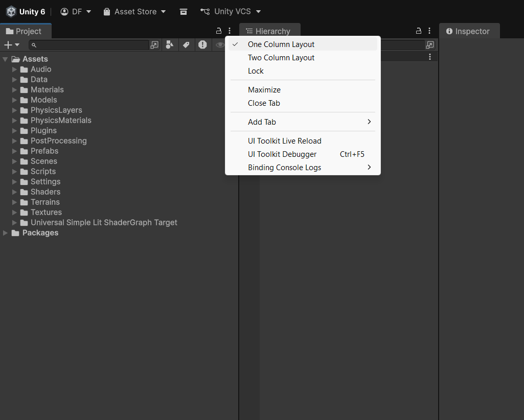Collapse the Assets folder arrow
The width and height of the screenshot is (524, 420).
[5, 59]
